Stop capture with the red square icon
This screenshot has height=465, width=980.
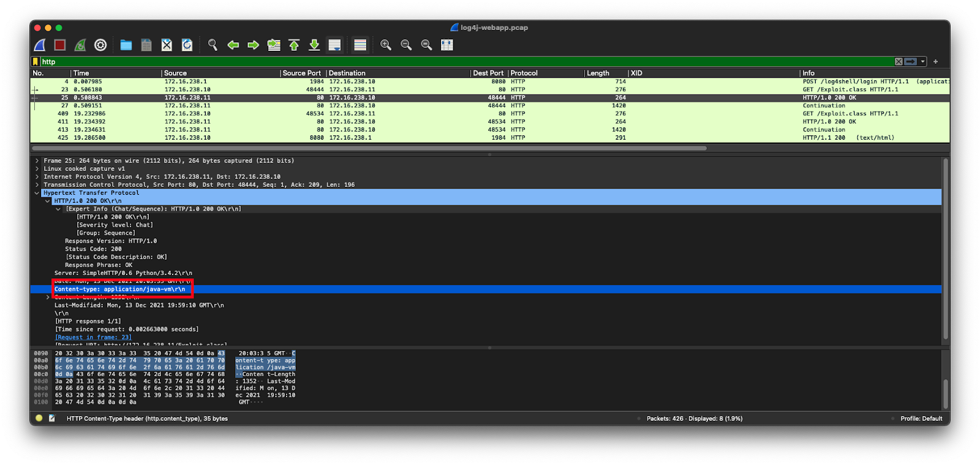(x=59, y=45)
